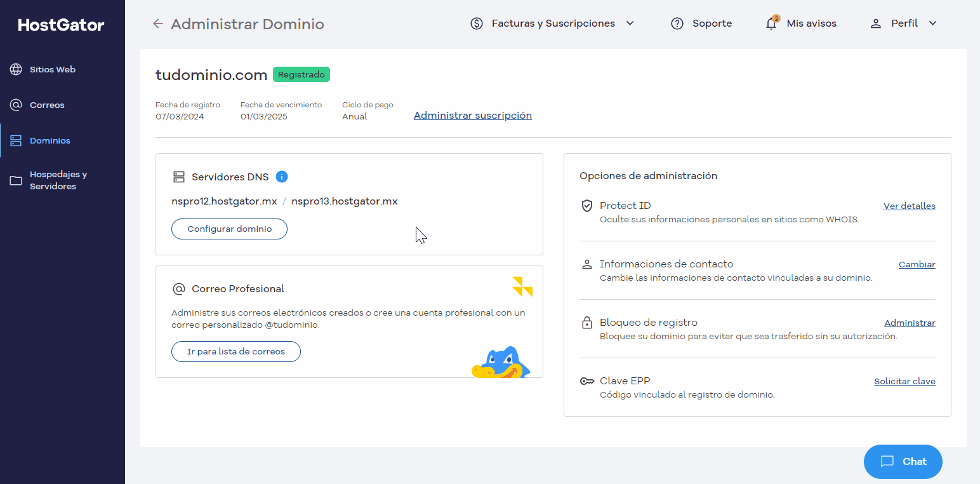Click nspro13.hostgator.mx nameserver text
The width and height of the screenshot is (980, 484).
(345, 201)
